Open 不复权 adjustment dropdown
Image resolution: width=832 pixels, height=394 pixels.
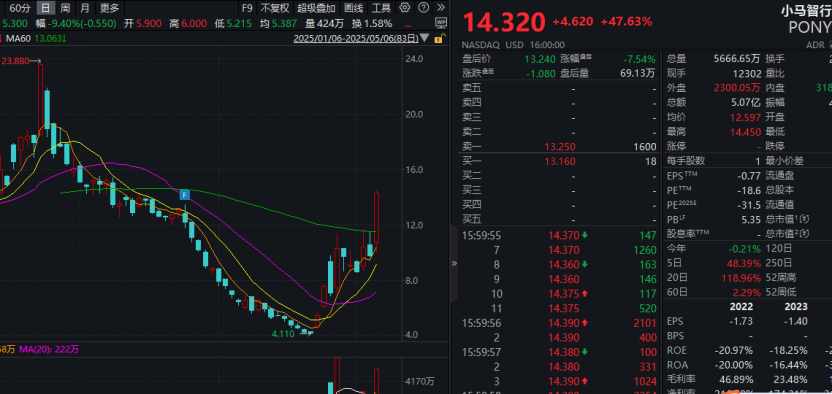point(275,8)
